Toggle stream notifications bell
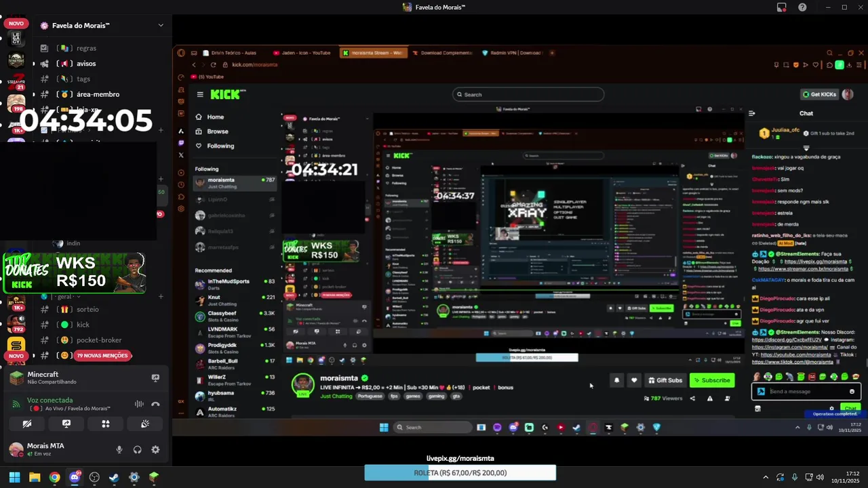868x488 pixels. click(616, 380)
